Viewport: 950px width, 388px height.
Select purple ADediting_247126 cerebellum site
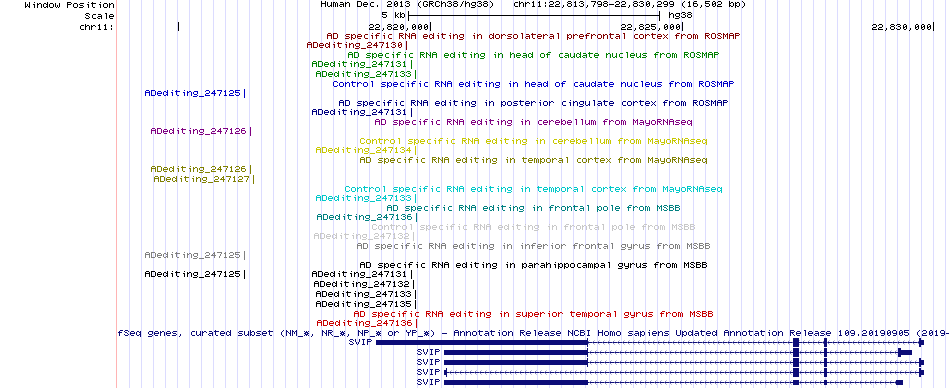click(201, 131)
